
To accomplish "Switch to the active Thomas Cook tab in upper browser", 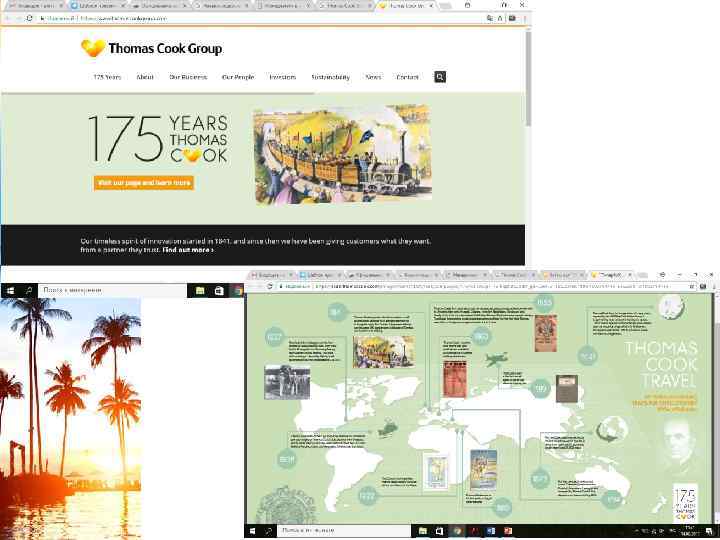I will pyautogui.click(x=406, y=6).
